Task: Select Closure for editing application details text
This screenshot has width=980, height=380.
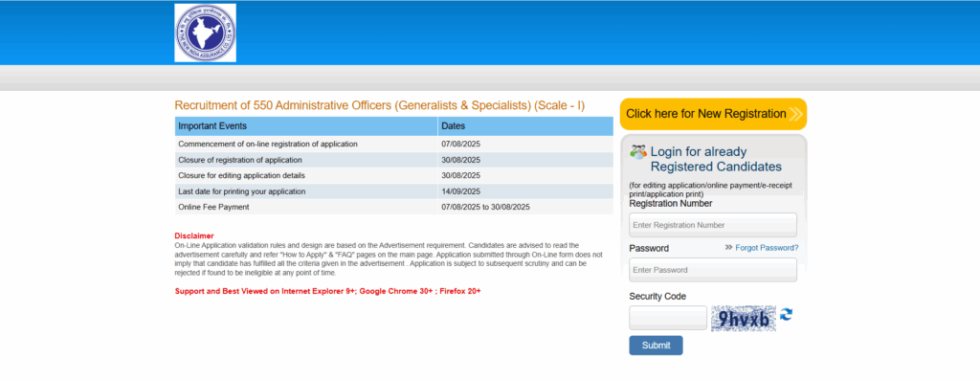Action: pos(242,175)
